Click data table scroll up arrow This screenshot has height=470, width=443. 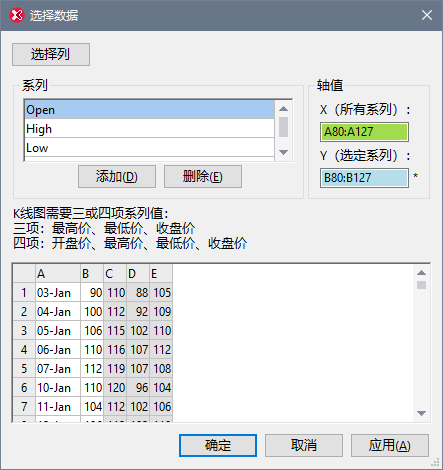(422, 273)
